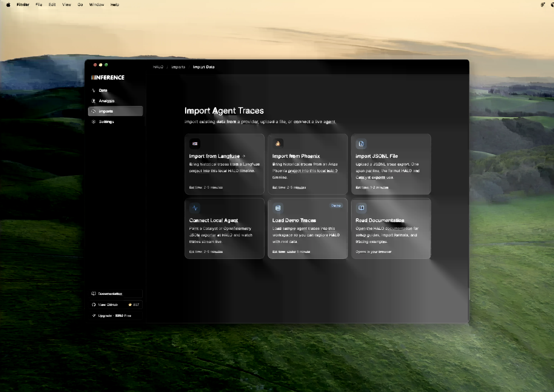Click the Upgrade sparkle icon
The width and height of the screenshot is (554, 392).
click(94, 316)
